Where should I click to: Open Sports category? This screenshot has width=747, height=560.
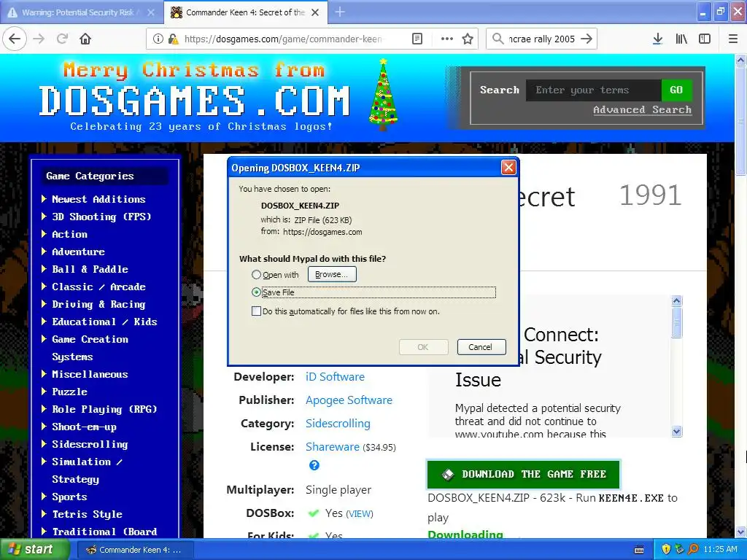pos(69,497)
